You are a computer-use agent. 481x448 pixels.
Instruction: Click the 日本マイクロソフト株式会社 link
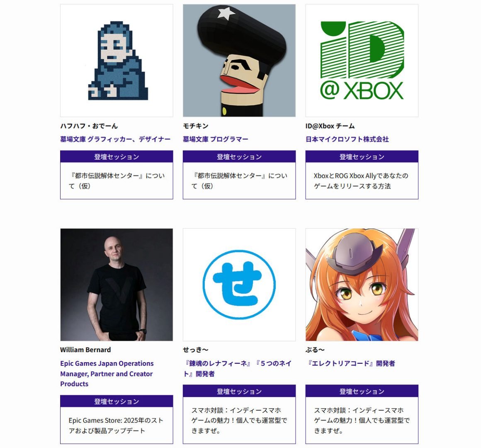point(347,139)
